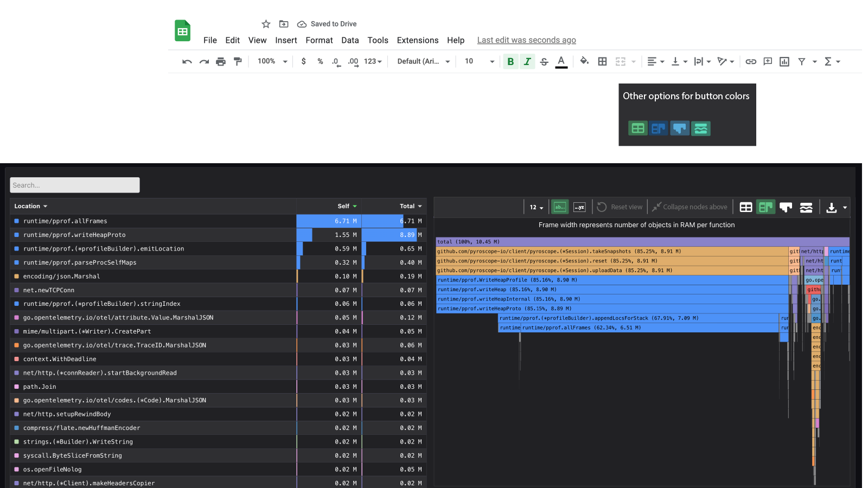
Task: Click the Reset view button
Action: (x=620, y=207)
